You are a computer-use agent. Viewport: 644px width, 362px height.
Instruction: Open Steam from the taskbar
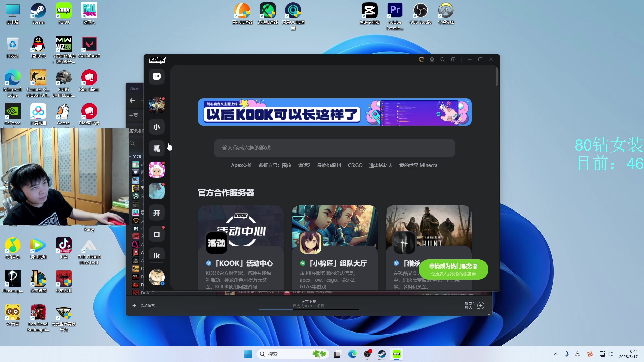pyautogui.click(x=382, y=354)
